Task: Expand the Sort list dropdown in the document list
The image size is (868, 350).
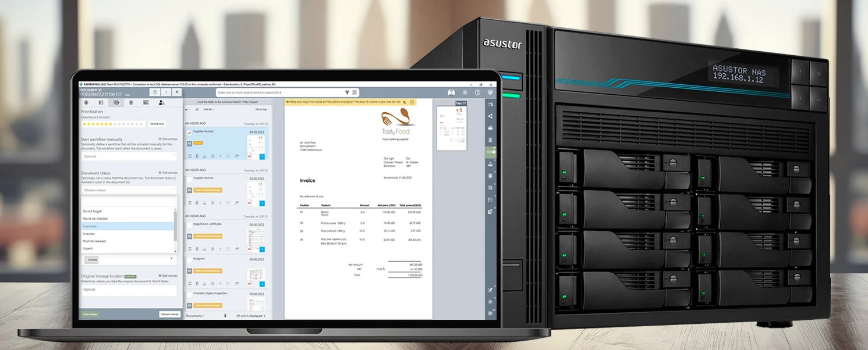Action: (210, 109)
